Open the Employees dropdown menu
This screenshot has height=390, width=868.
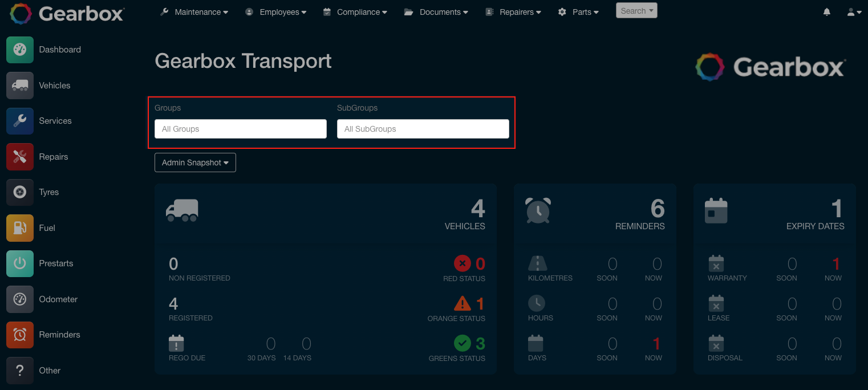[276, 12]
